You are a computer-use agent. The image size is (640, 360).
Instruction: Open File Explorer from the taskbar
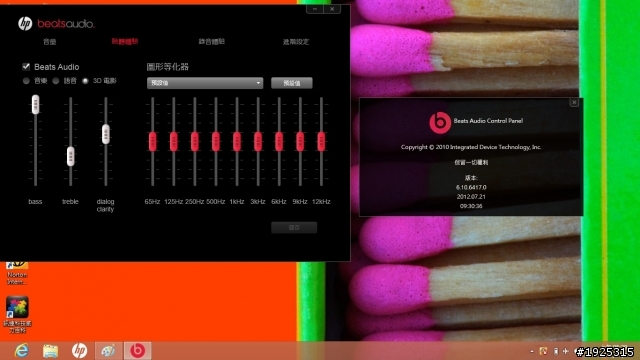(x=51, y=351)
